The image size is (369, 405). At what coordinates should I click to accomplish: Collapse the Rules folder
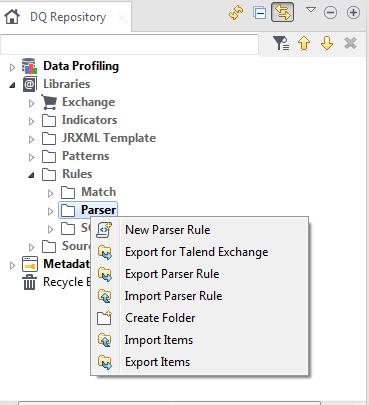coord(31,175)
